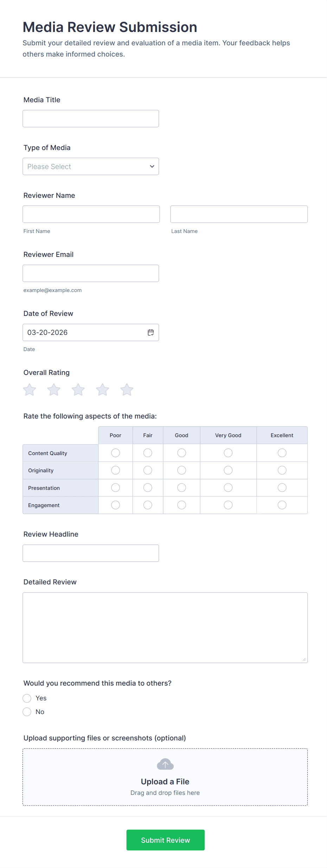Image resolution: width=327 pixels, height=868 pixels.
Task: Choose Yes for recommending this media
Action: click(27, 698)
